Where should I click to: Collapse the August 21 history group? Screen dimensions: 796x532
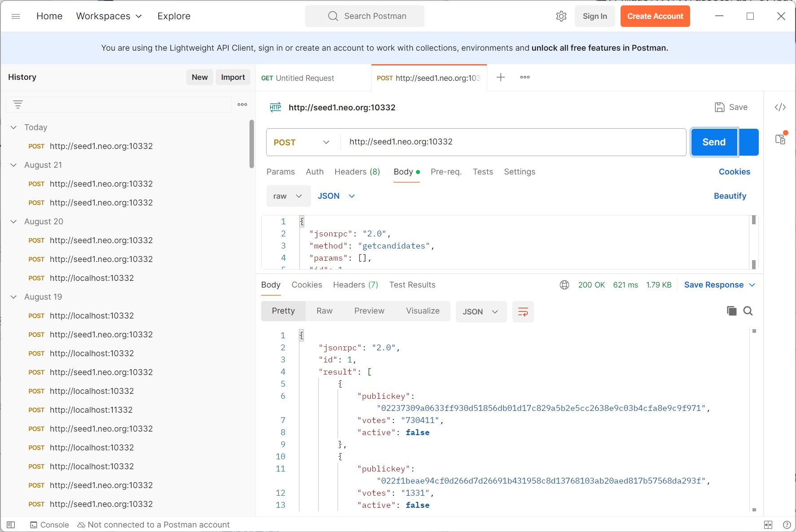click(x=13, y=165)
